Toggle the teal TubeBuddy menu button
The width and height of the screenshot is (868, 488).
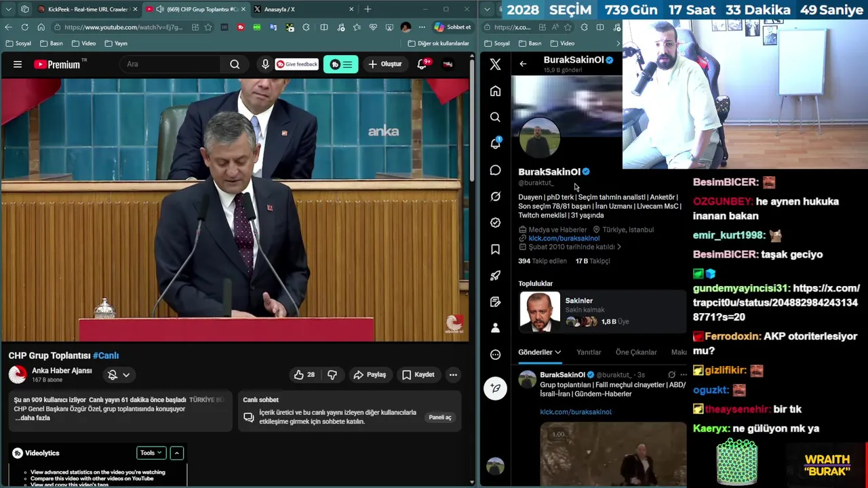341,64
